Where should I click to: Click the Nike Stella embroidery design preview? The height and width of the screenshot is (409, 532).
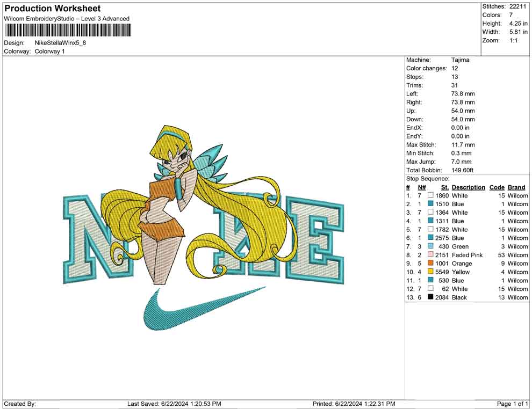204,228
